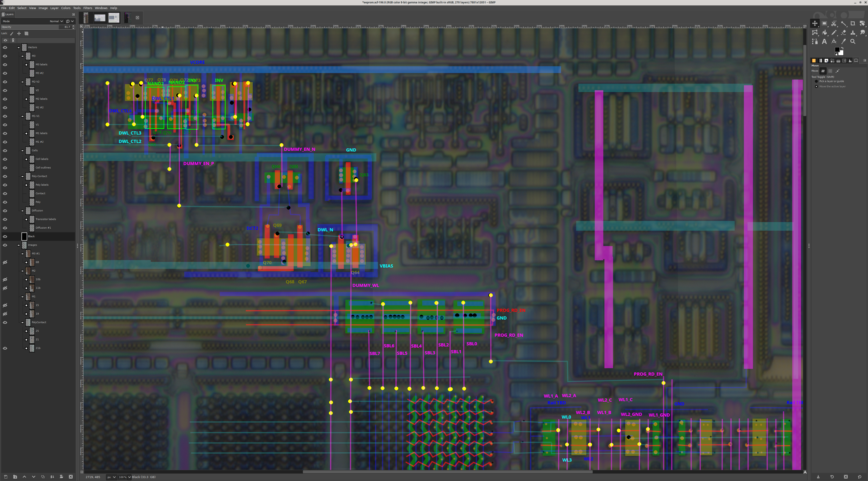Show the hidden 68 layer
Image resolution: width=868 pixels, height=481 pixels.
(5, 262)
